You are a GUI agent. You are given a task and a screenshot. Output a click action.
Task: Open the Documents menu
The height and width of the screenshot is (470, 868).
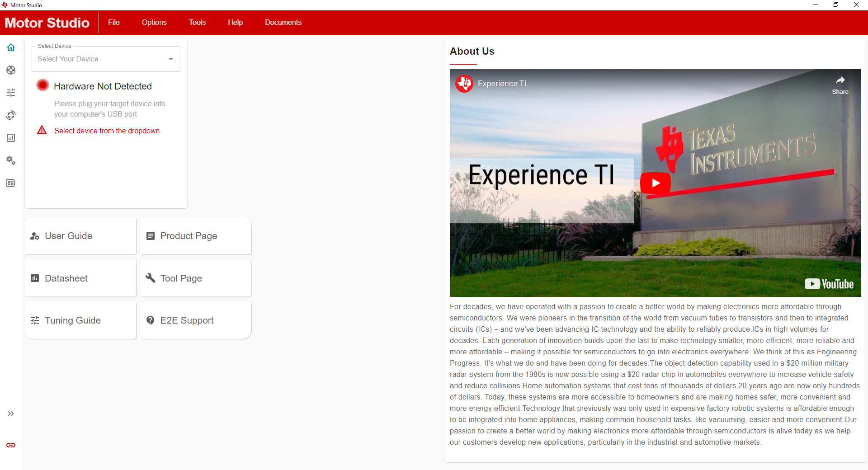coord(283,23)
